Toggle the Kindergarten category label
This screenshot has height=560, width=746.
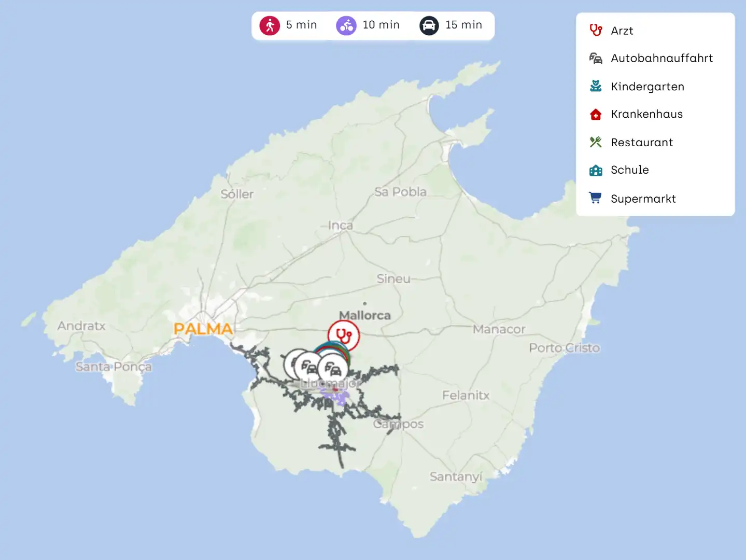[x=648, y=87]
